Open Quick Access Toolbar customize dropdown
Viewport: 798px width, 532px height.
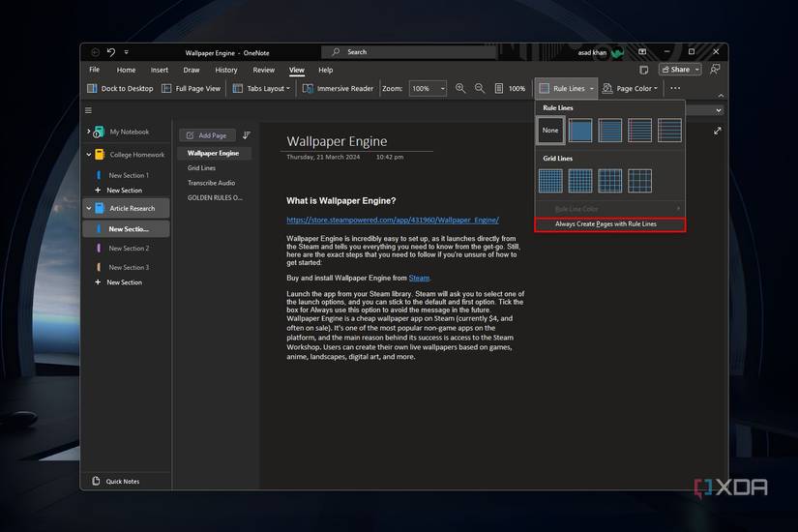(126, 52)
